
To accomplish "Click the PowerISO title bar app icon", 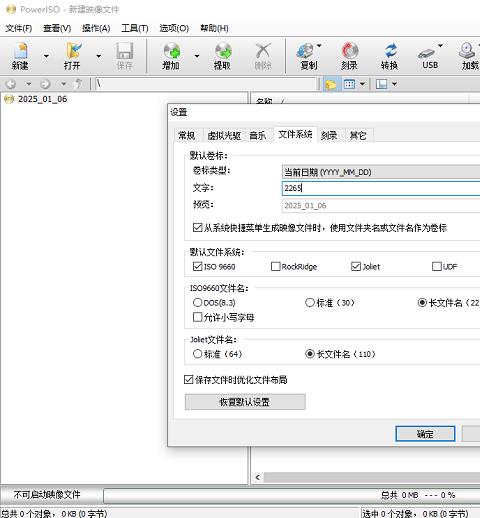I will [x=11, y=9].
